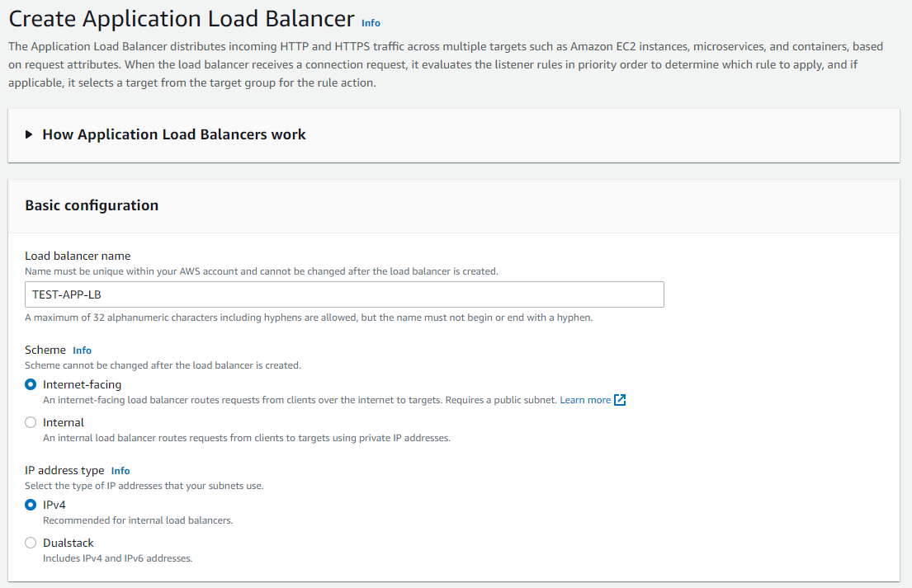Open the Info link for IP address type
This screenshot has width=912, height=588.
120,471
